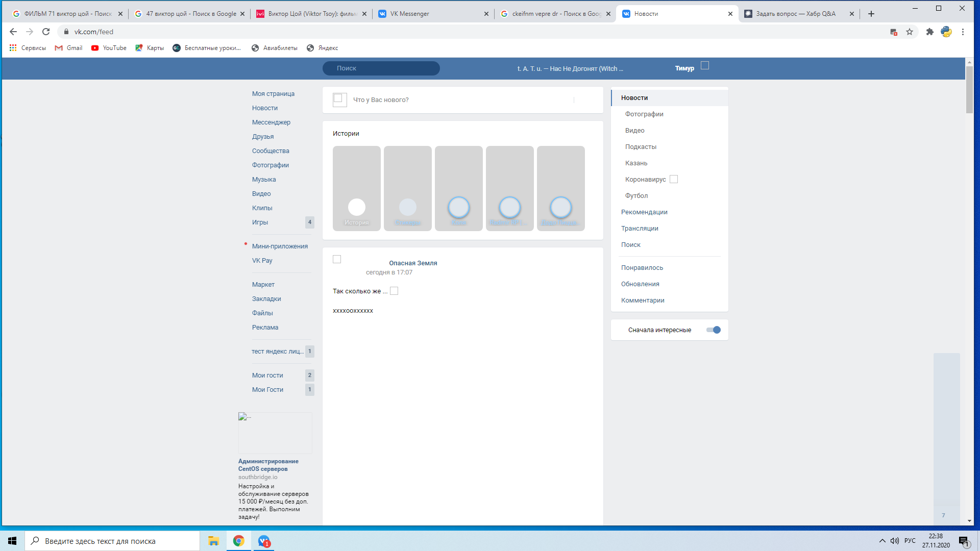This screenshot has height=551, width=980.
Task: Open the Windows notification center icon
Action: [964, 541]
